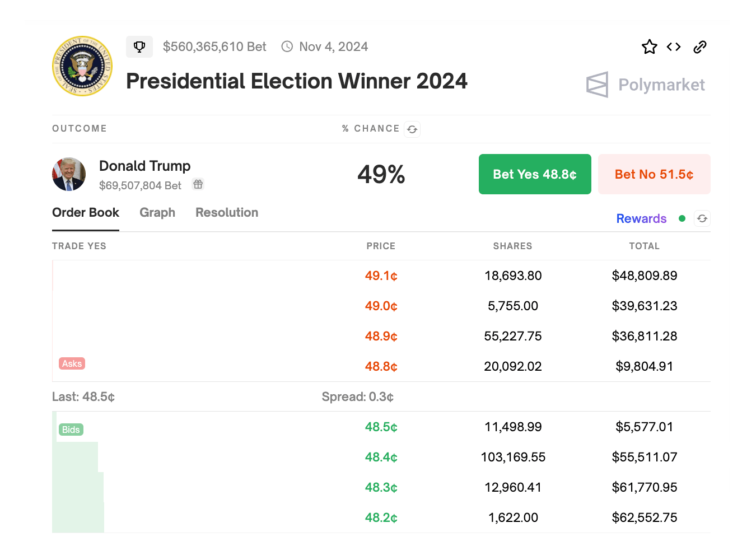Click the Donald Trump portrait thumbnail

click(69, 174)
